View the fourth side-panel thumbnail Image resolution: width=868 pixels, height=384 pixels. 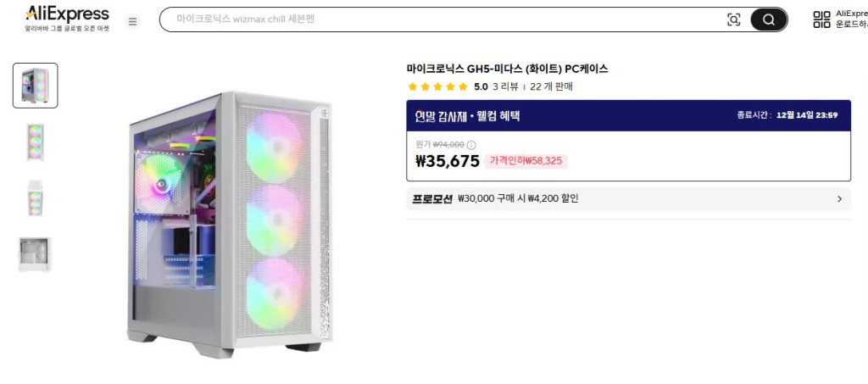[x=36, y=253]
